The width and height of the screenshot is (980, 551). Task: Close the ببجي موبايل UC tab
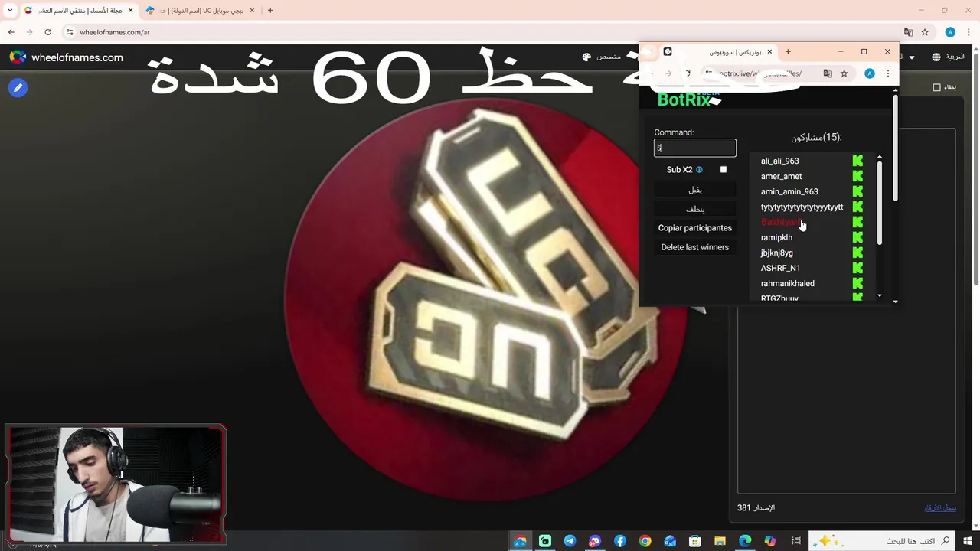[251, 11]
